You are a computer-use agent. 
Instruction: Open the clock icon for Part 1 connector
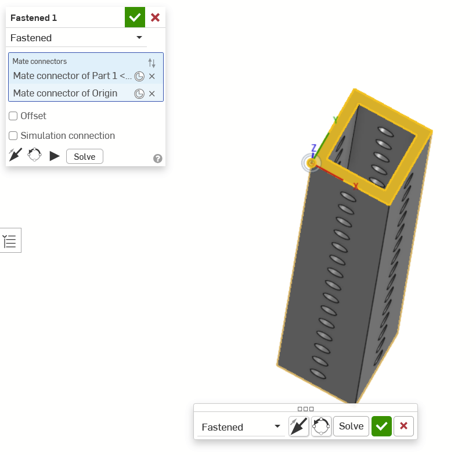pyautogui.click(x=139, y=76)
